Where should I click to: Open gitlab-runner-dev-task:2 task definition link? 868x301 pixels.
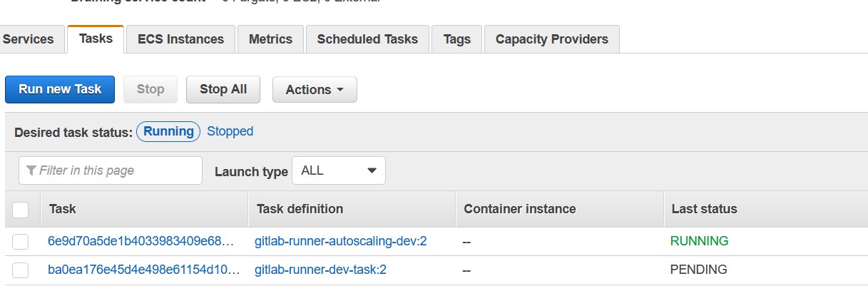[320, 270]
